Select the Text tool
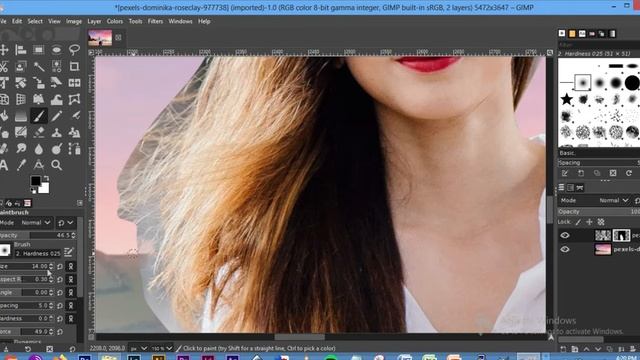 point(4,165)
